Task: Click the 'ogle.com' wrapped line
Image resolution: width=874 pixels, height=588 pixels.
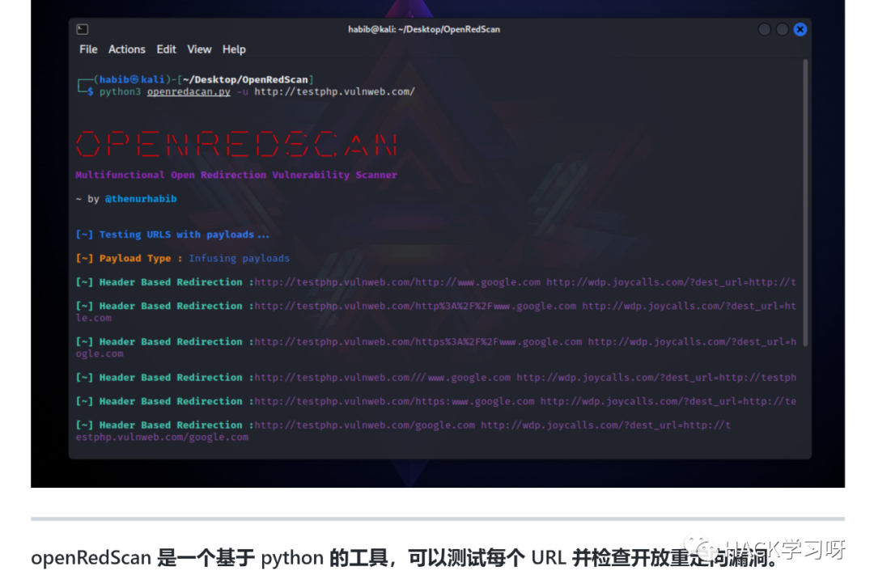Action: 100,354
